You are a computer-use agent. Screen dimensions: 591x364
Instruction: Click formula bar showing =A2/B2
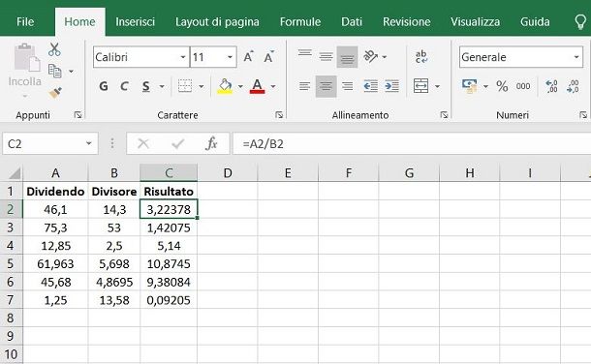(412, 143)
